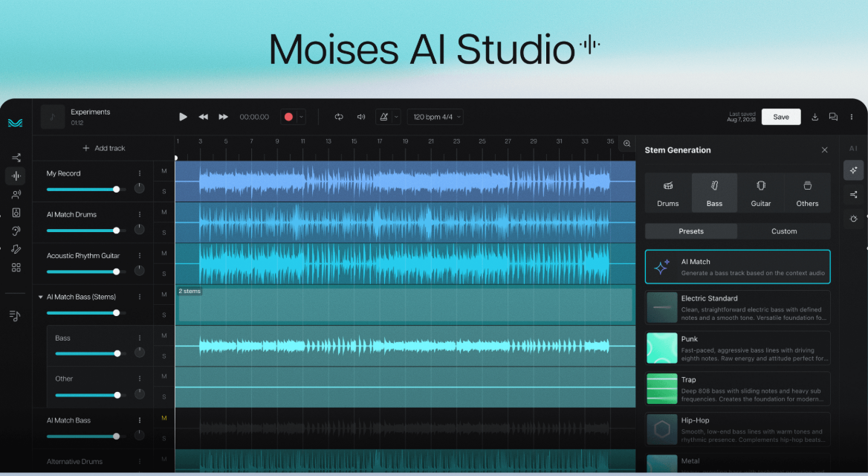Open the Bass stem options menu

click(x=140, y=338)
